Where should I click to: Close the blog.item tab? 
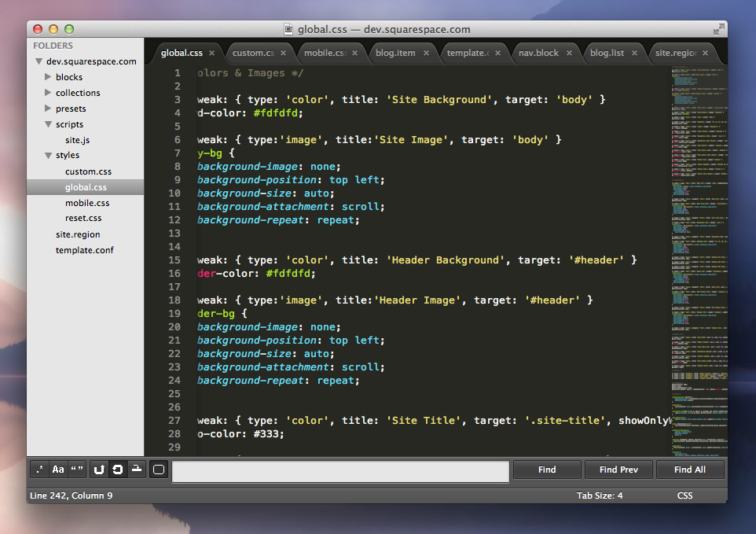click(x=426, y=53)
